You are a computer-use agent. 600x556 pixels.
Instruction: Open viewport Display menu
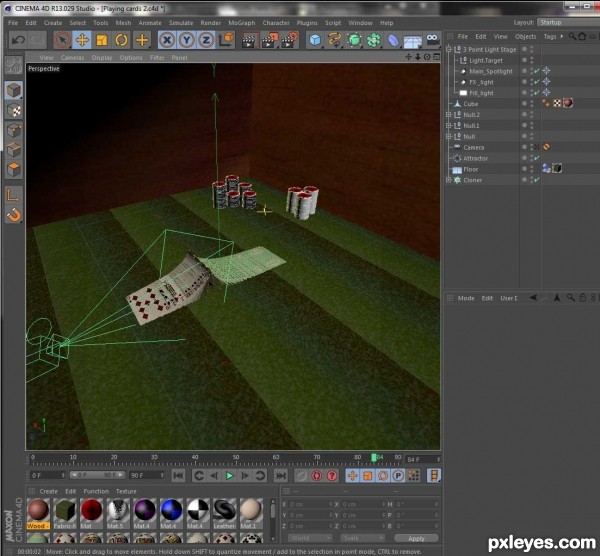pyautogui.click(x=102, y=58)
